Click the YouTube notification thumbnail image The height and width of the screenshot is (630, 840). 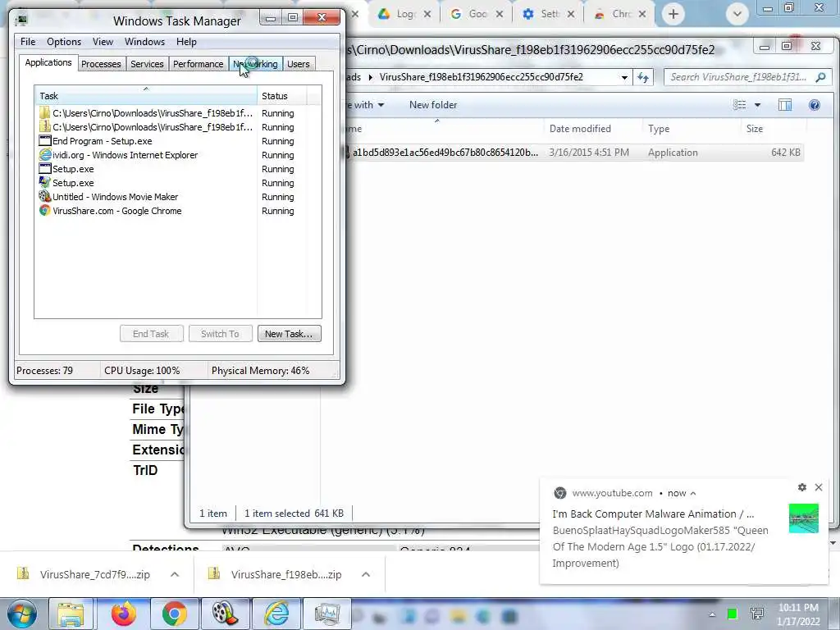tap(804, 518)
